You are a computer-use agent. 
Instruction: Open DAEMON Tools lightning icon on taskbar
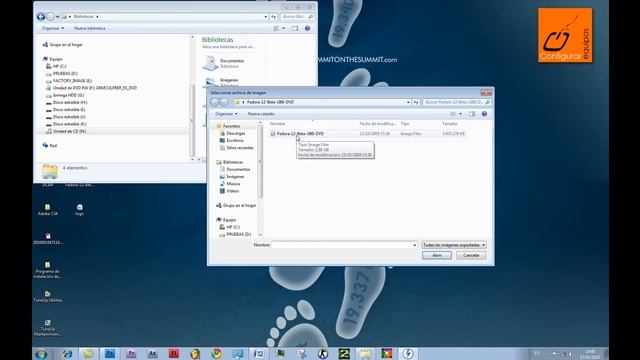click(x=408, y=354)
